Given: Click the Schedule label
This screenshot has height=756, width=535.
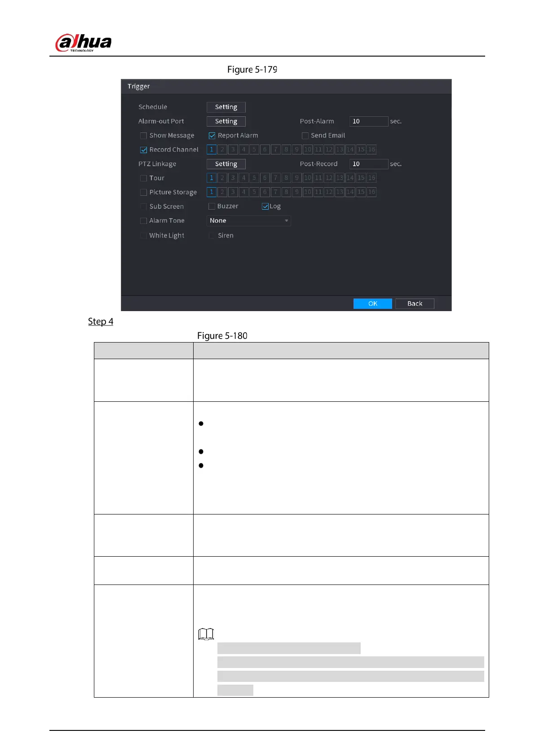Looking at the screenshot, I should (153, 107).
